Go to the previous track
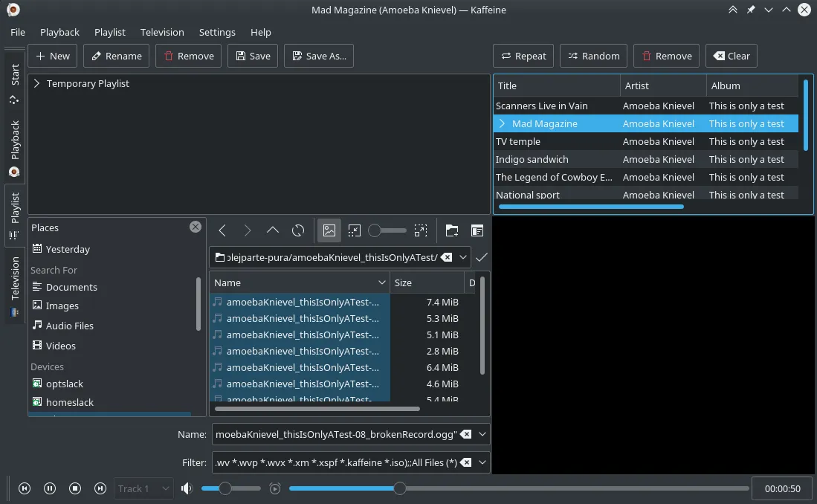Viewport: 817px width, 504px height. click(x=25, y=488)
